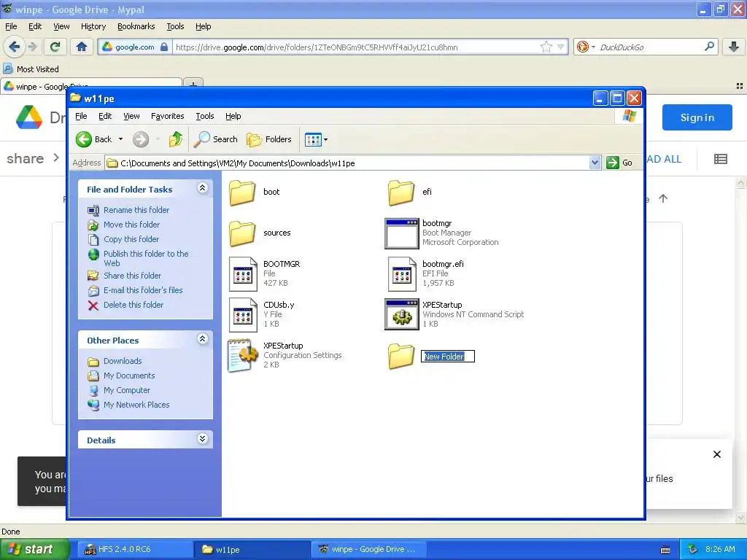The width and height of the screenshot is (747, 560).
Task: Open Explorer's Help menu
Action: pos(233,116)
